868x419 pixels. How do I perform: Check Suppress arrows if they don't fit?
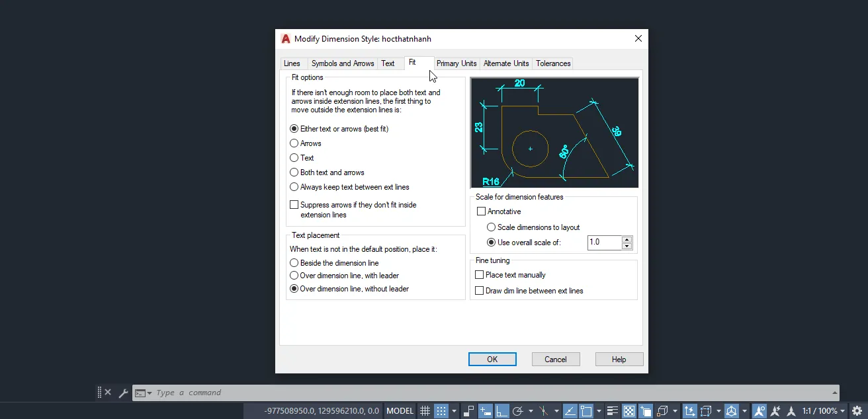(x=294, y=205)
